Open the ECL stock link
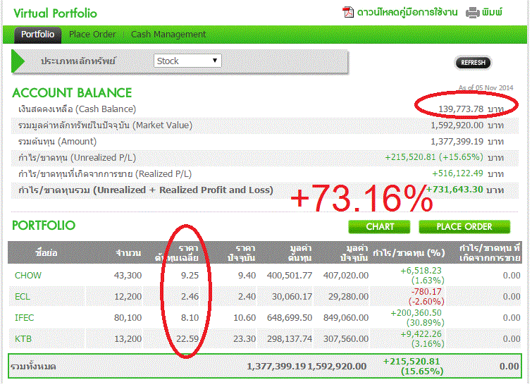 (23, 297)
